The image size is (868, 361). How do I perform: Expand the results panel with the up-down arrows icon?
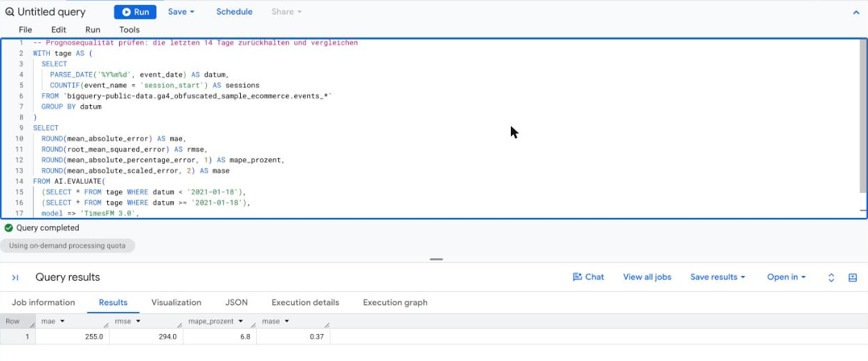pos(831,277)
